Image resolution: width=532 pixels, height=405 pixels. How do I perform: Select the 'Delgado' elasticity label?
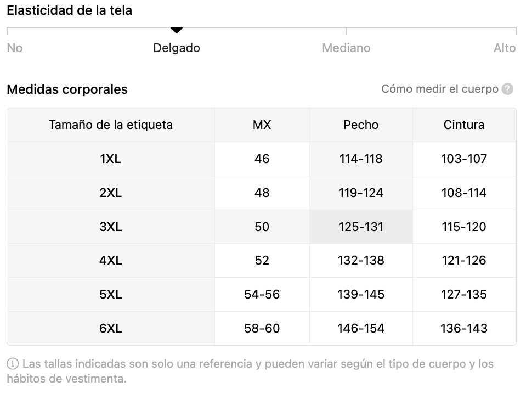click(176, 48)
